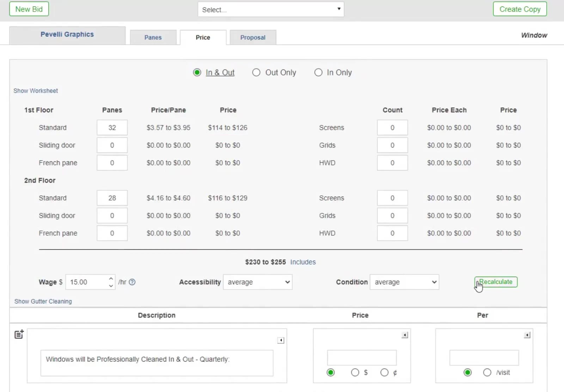The height and width of the screenshot is (392, 564).
Task: Click the Show Gutter Cleaning link
Action: [x=43, y=301]
